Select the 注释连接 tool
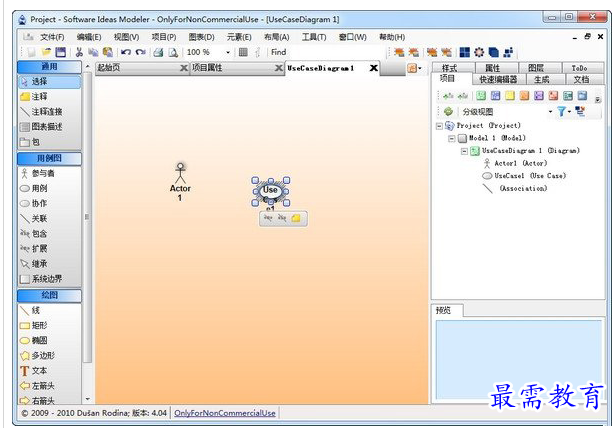612x428 pixels. point(50,112)
